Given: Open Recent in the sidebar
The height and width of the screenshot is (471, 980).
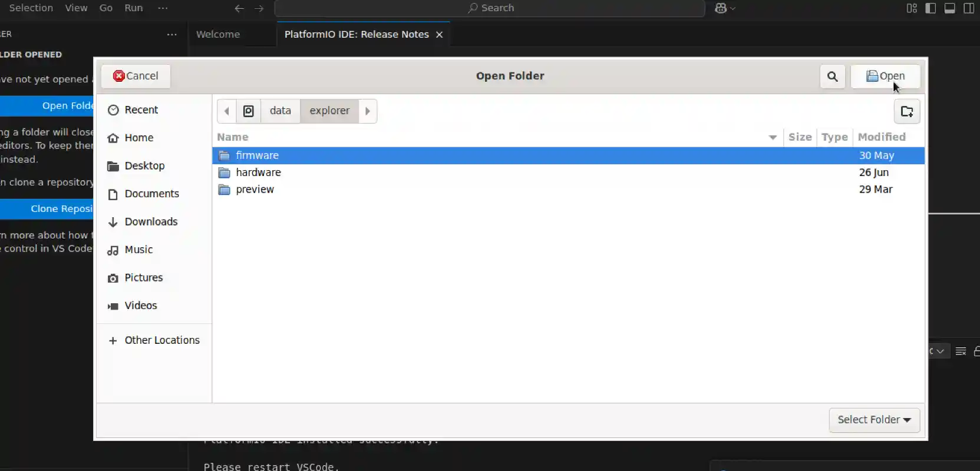Looking at the screenshot, I should click(x=154, y=110).
